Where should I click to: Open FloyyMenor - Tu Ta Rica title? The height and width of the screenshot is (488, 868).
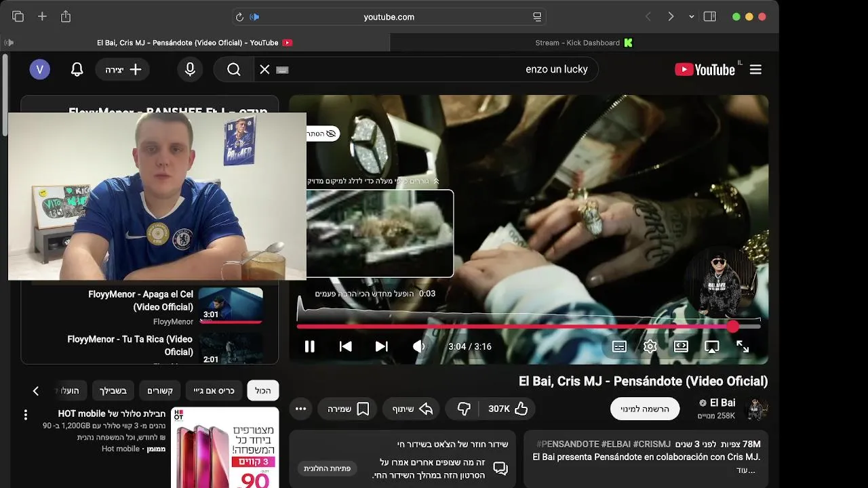(130, 345)
